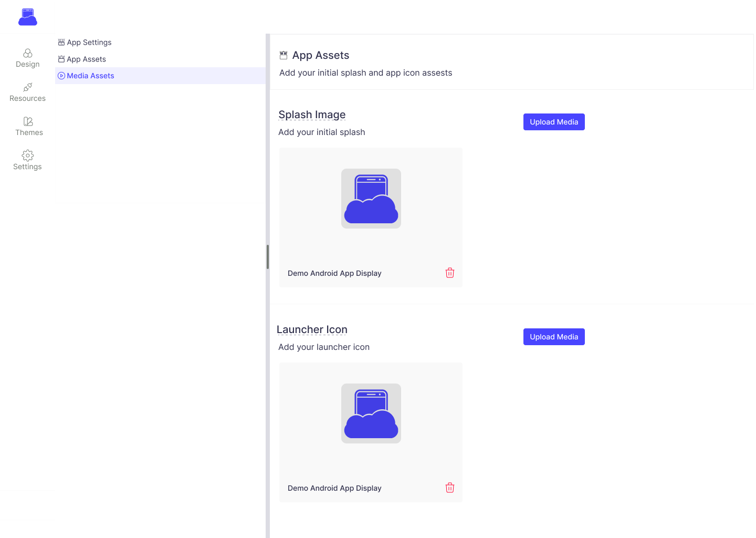Select App Assets in the submenu list
756x538 pixels.
pos(86,59)
